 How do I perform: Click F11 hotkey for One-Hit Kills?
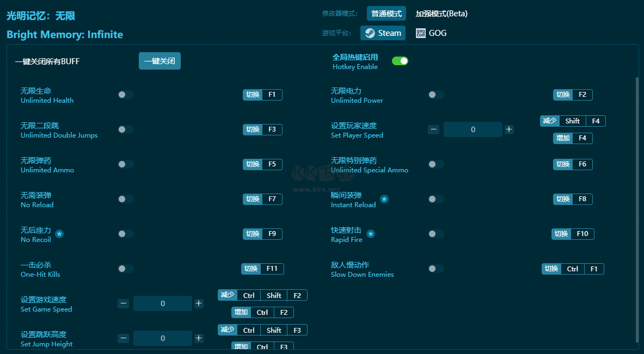(262, 269)
